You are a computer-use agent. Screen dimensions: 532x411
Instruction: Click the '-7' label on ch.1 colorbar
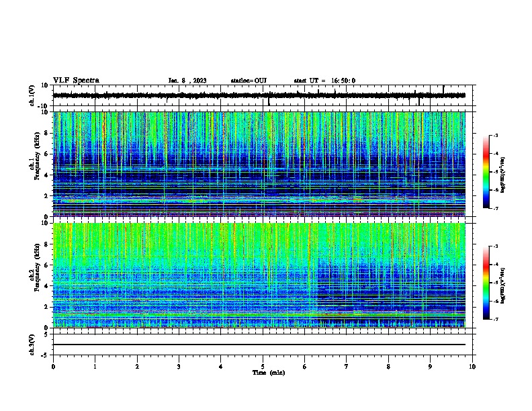click(x=495, y=208)
